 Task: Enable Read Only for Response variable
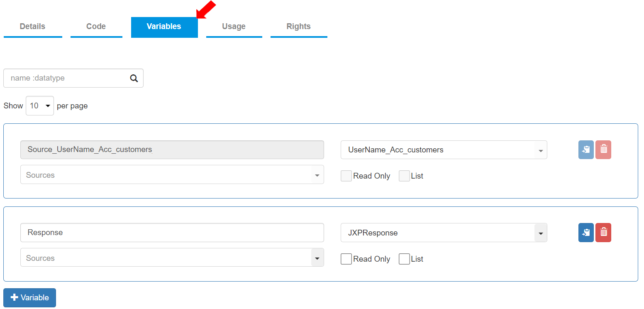[x=346, y=259]
